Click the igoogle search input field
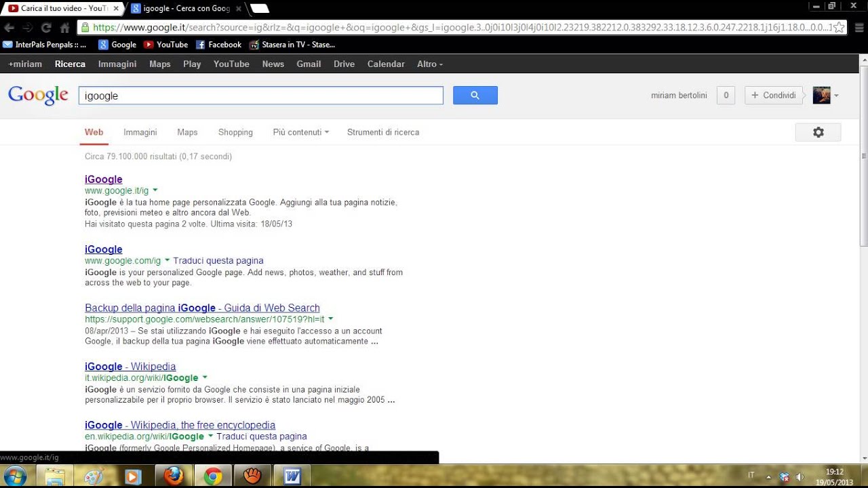The width and height of the screenshot is (868, 488). click(261, 96)
